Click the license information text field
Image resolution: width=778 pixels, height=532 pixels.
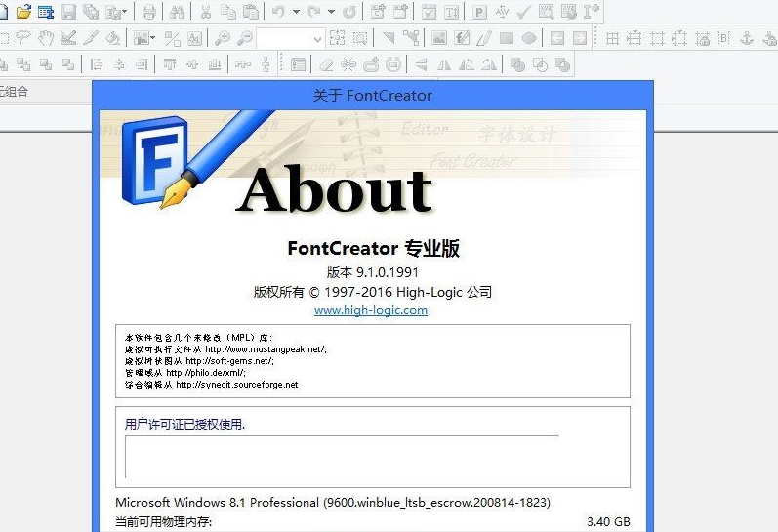tap(342, 457)
